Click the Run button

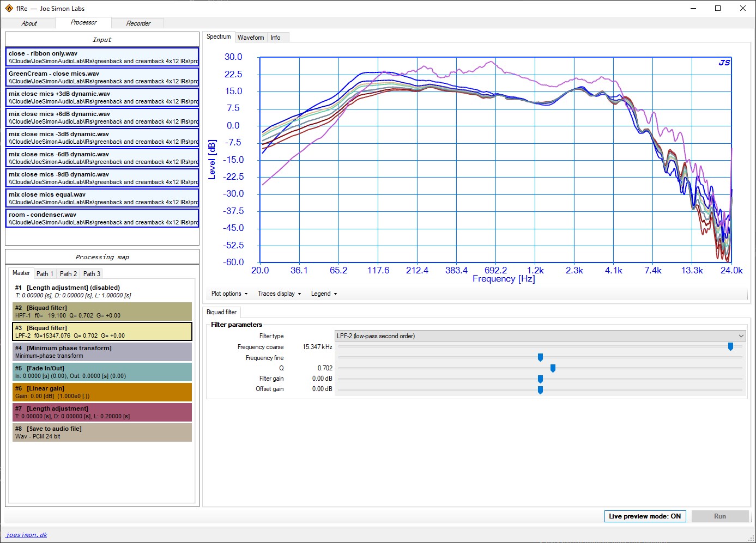[719, 516]
